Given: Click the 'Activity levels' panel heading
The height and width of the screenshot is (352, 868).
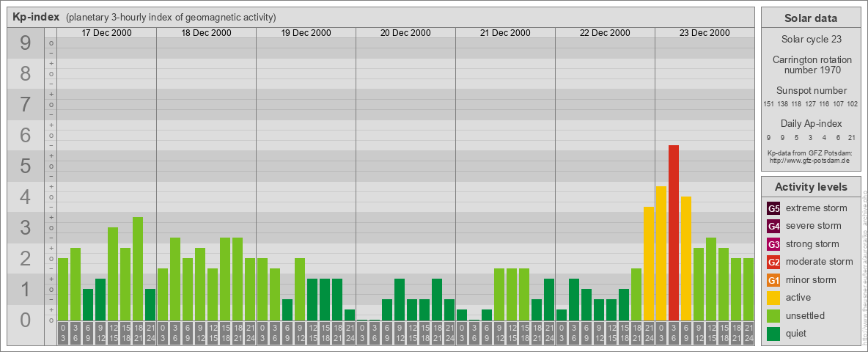Looking at the screenshot, I should [811, 187].
